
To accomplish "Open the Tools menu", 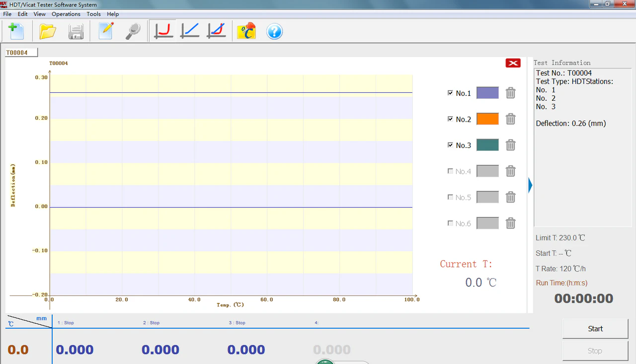I will pyautogui.click(x=93, y=14).
